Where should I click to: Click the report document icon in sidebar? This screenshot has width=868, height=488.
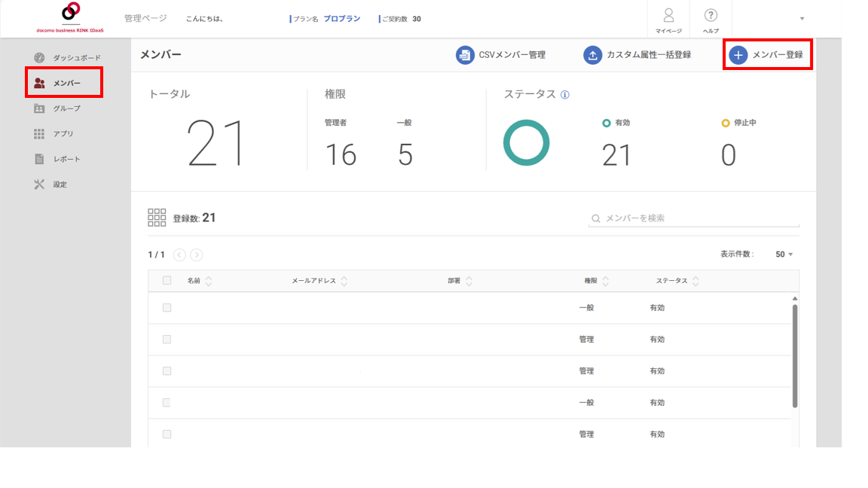(39, 160)
